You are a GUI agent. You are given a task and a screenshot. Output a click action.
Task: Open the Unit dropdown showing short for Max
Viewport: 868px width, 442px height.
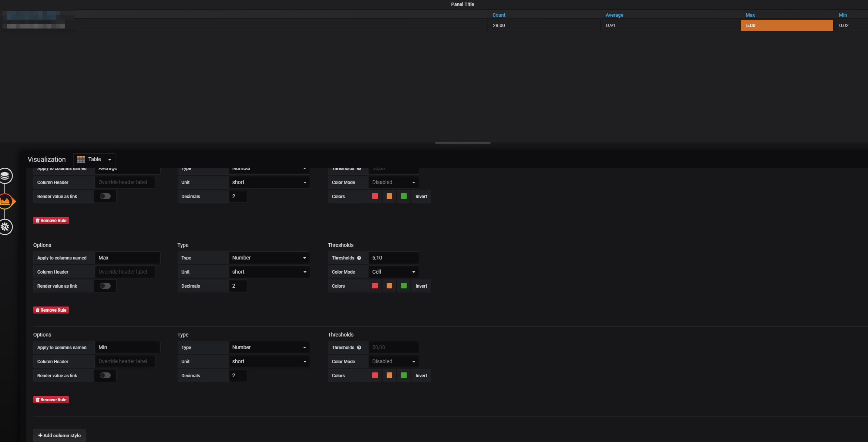(269, 272)
